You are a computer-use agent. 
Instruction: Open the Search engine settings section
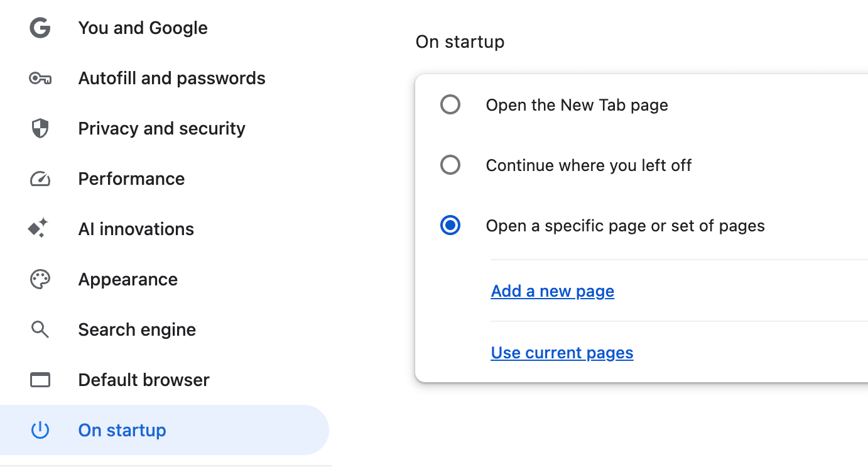137,329
